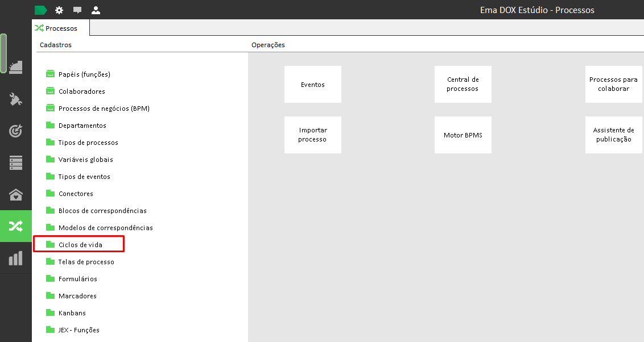Click the sidebar scroll handle
This screenshot has width=644, height=342.
pos(3,53)
